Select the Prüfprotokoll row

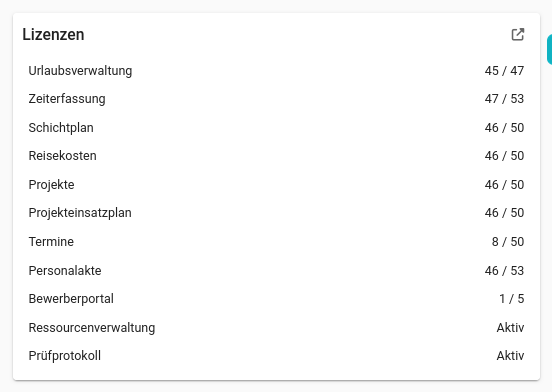pos(276,356)
